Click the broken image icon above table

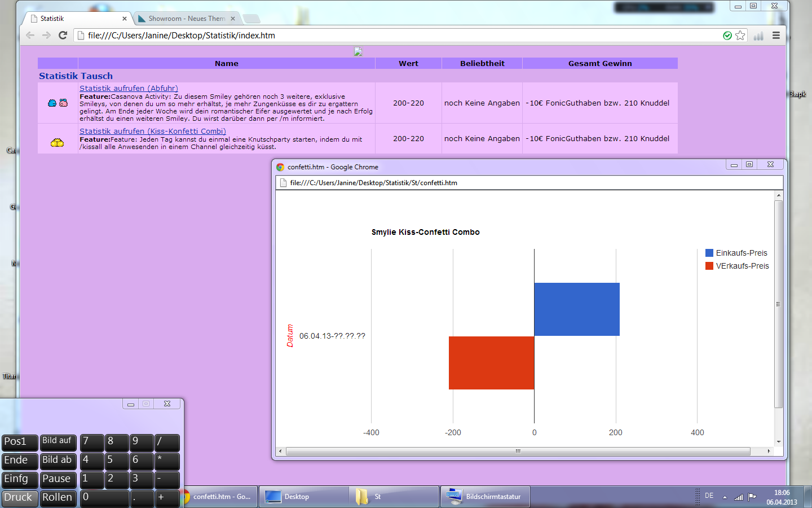[x=358, y=51]
